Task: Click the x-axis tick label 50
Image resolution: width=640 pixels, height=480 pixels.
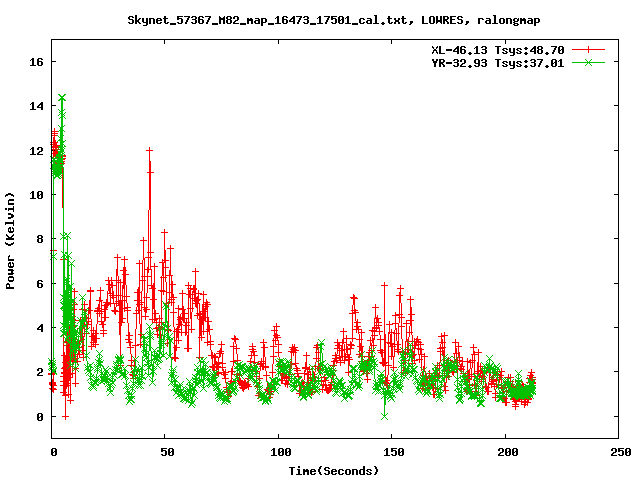Action: (x=167, y=452)
